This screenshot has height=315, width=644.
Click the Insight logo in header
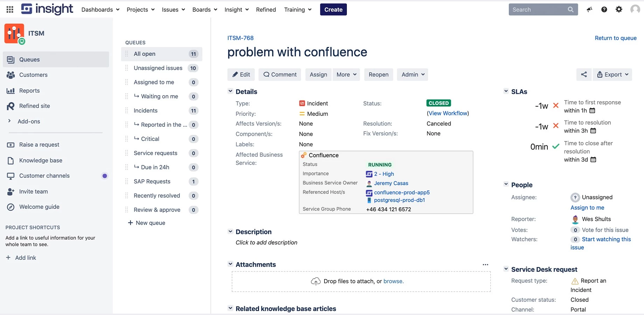[x=47, y=9]
